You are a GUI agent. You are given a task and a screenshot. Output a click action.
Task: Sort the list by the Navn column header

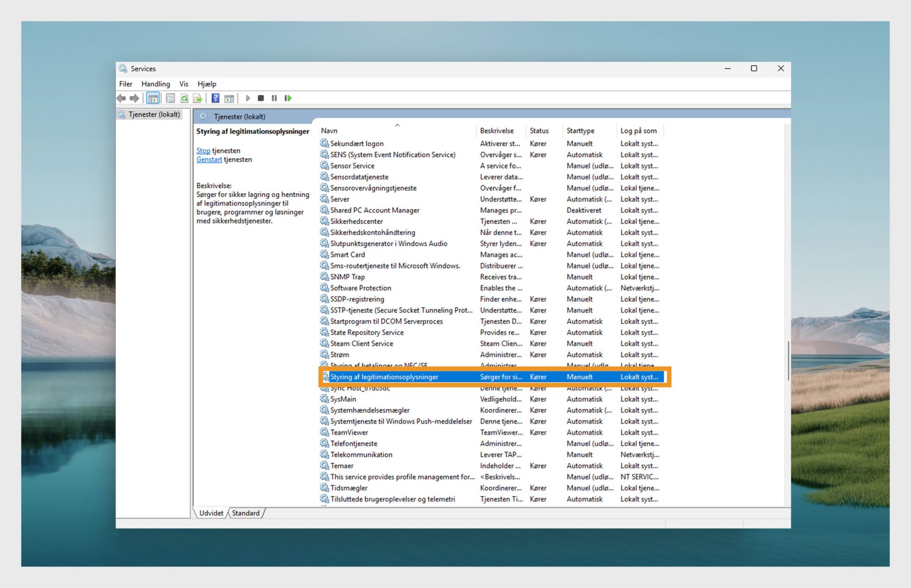point(329,131)
